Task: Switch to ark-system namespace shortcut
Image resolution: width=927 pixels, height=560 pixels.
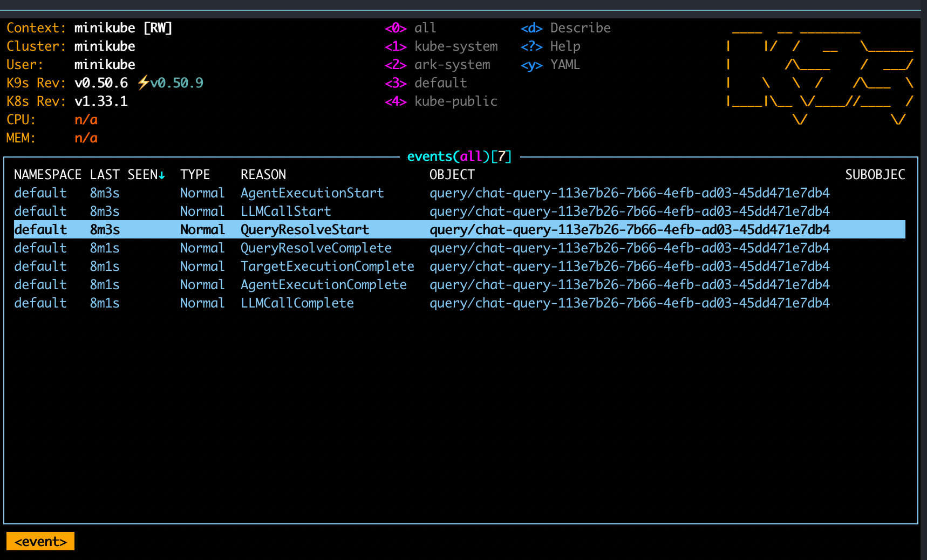Action: tap(437, 65)
